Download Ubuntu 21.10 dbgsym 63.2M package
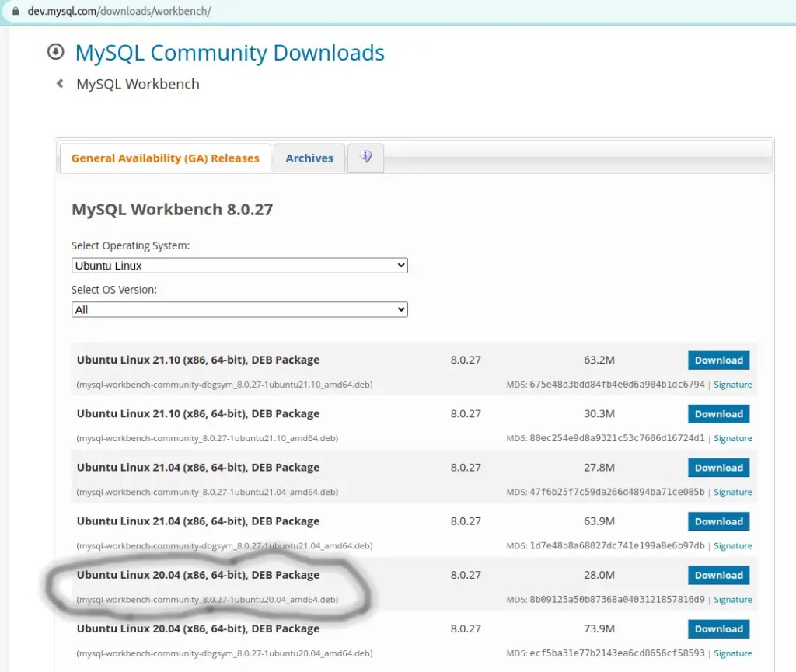The height and width of the screenshot is (672, 796). 718,360
